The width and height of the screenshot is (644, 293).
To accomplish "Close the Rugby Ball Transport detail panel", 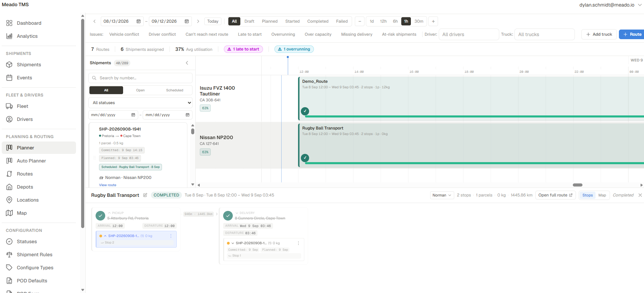I will (640, 195).
